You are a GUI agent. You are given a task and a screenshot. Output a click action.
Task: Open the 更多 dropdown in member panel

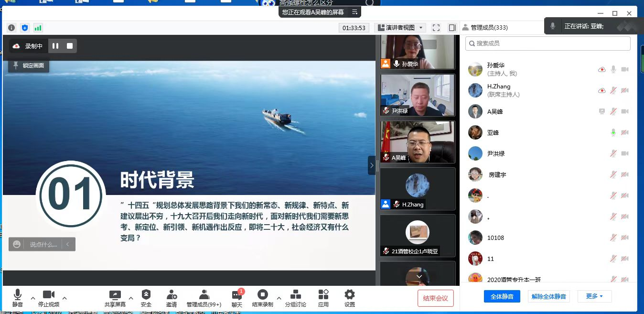pos(594,296)
